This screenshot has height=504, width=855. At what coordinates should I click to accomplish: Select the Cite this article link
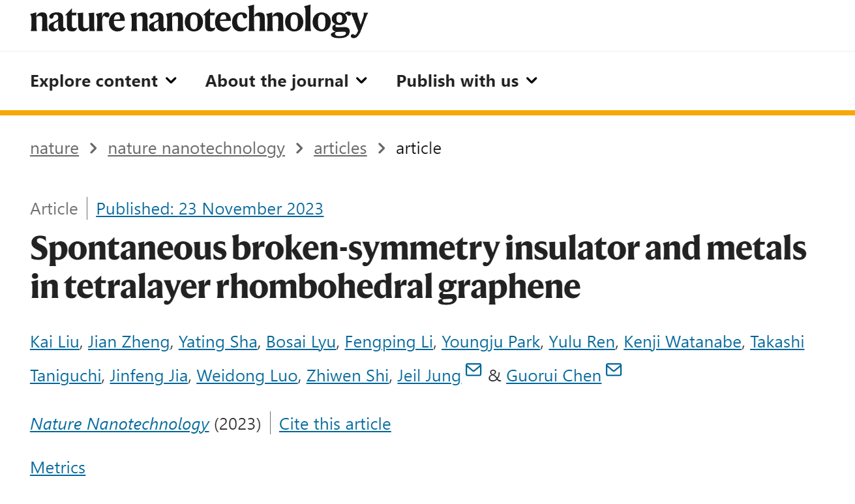click(x=335, y=424)
